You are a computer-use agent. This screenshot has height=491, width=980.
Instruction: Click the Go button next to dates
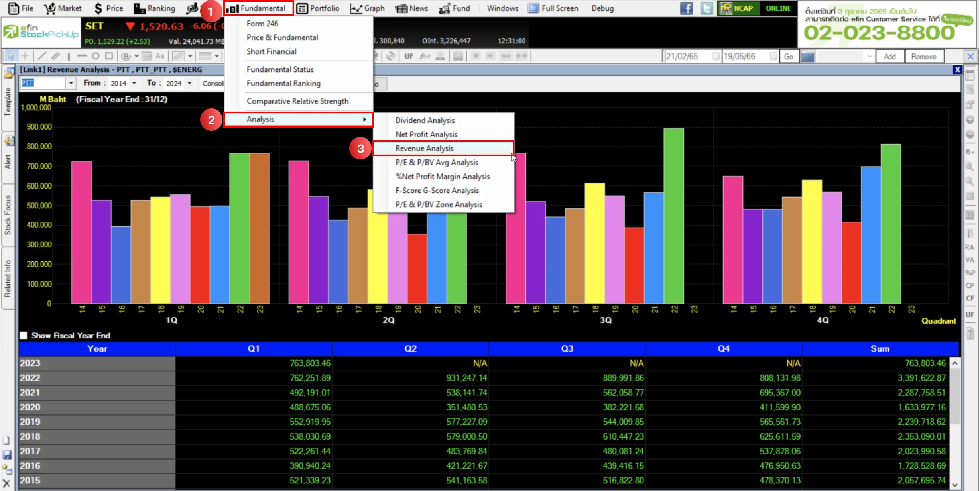click(x=789, y=57)
